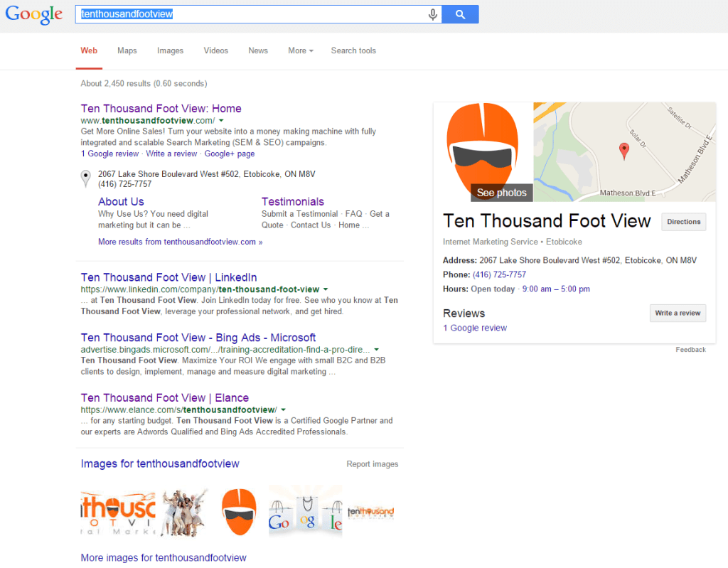This screenshot has width=728, height=568.
Task: Click inside the search input field
Action: 259,14
